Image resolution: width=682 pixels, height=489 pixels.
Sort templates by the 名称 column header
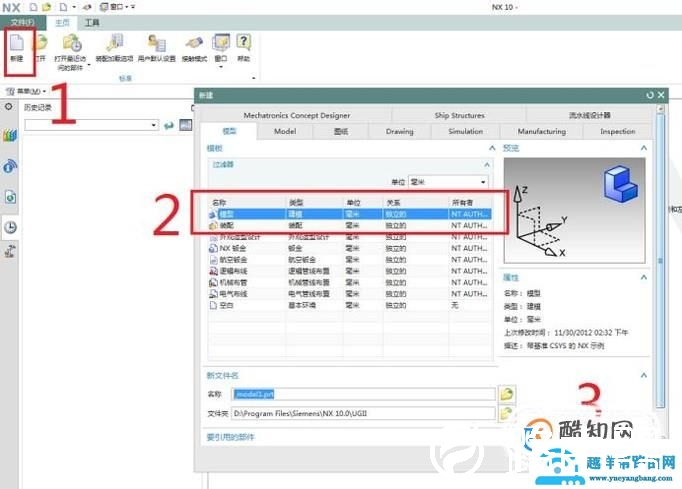247,203
